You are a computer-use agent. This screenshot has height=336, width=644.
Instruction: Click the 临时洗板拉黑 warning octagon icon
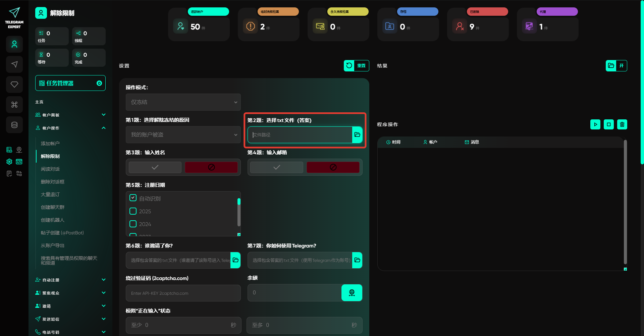click(x=250, y=26)
